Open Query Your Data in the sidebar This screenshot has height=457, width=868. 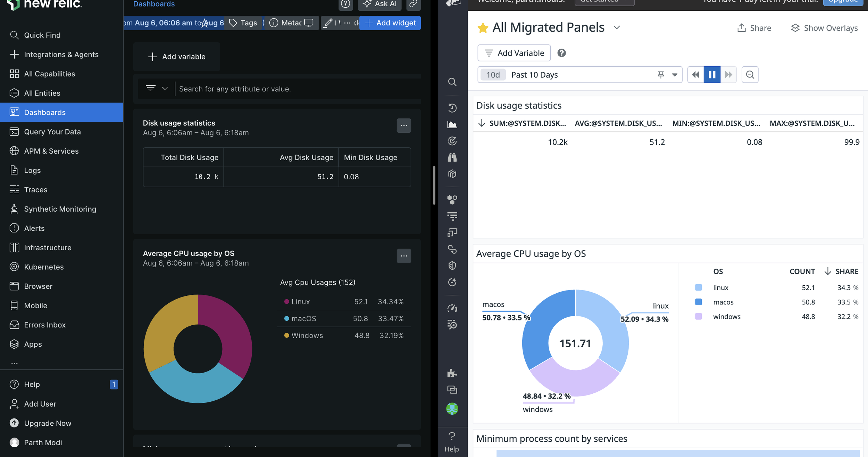coord(52,132)
